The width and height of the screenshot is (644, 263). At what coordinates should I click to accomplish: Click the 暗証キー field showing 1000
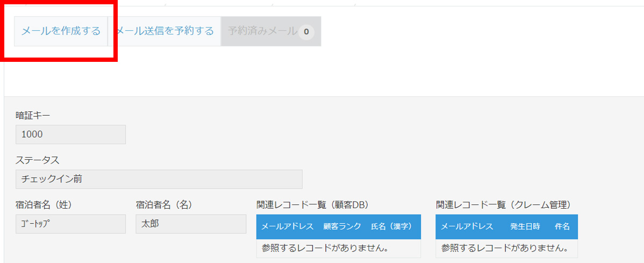click(x=70, y=134)
